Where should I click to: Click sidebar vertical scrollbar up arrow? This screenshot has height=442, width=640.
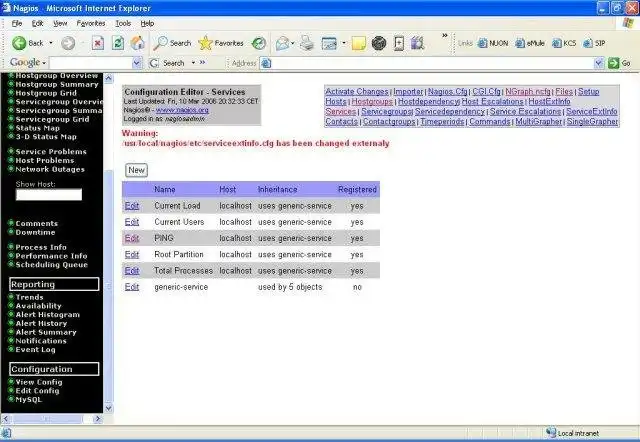tap(109, 78)
